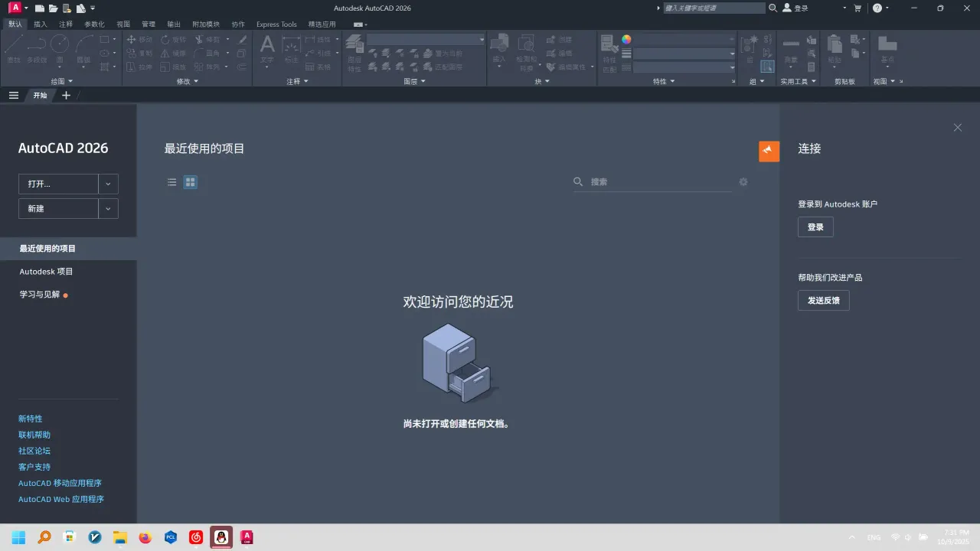The height and width of the screenshot is (551, 980).
Task: Click the 搜索 field for recent items
Action: 652,182
